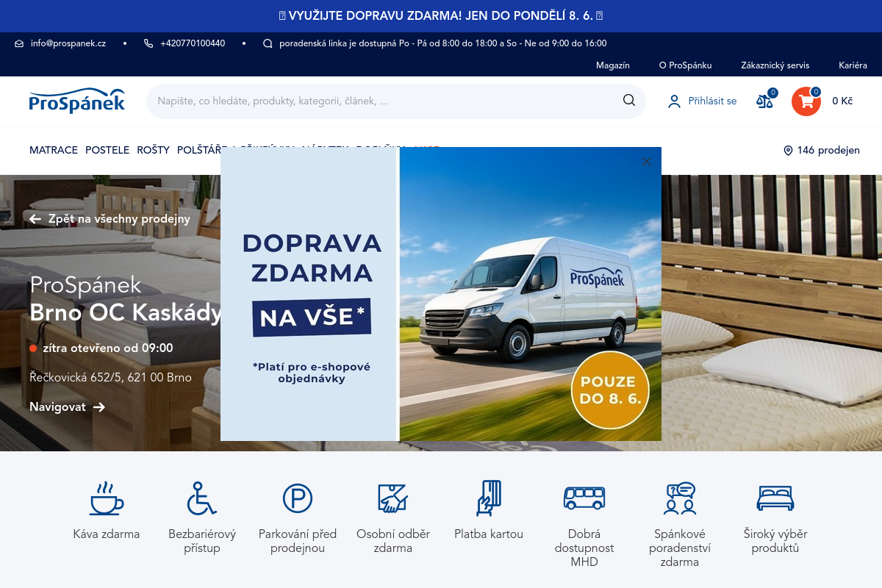Image resolution: width=882 pixels, height=588 pixels.
Task: Click the POUZE DO 8. 6. badge
Action: pos(610,390)
